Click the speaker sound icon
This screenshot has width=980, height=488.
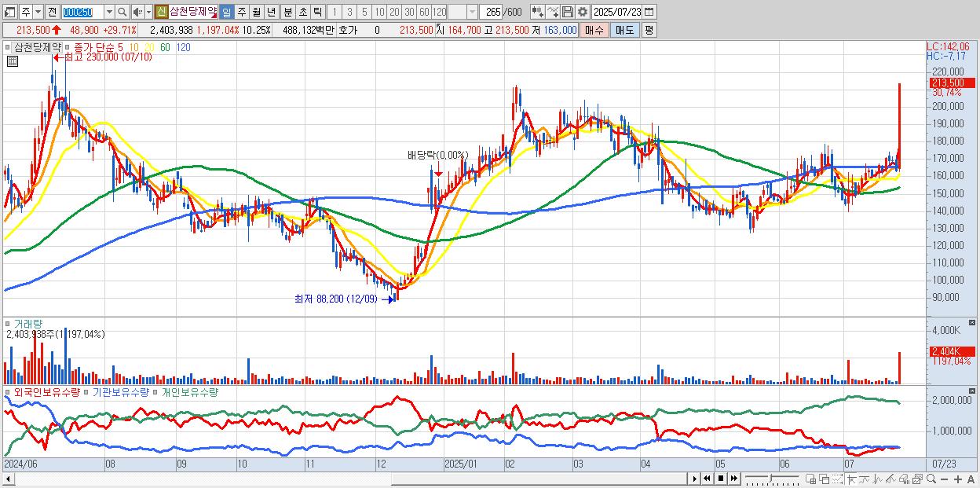tap(137, 12)
